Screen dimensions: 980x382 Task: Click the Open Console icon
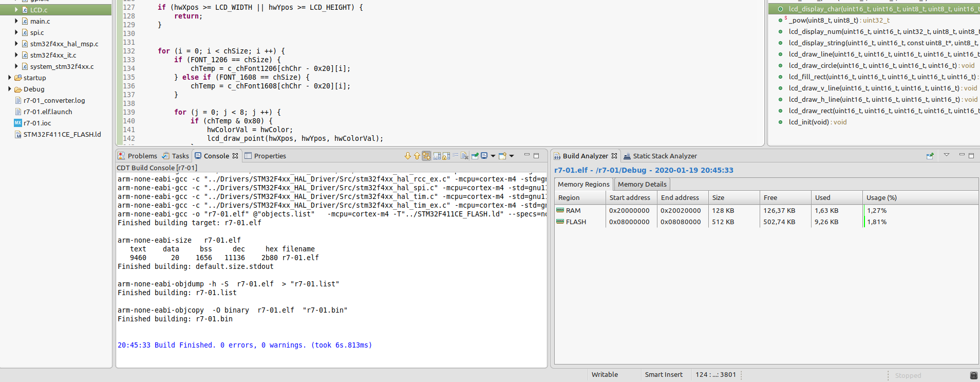click(502, 156)
